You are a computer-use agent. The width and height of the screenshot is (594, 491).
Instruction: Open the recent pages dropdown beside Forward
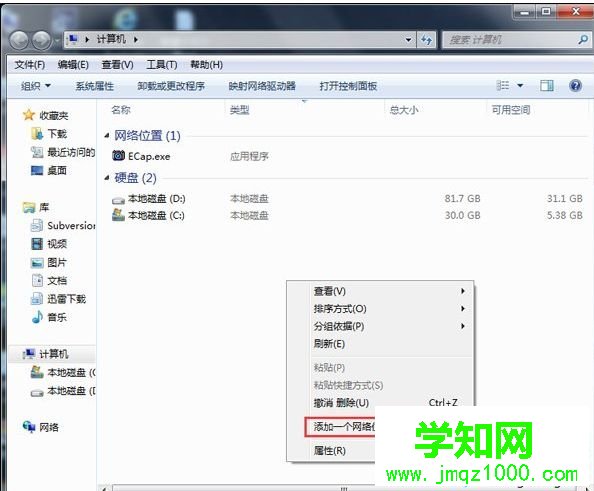[x=57, y=40]
